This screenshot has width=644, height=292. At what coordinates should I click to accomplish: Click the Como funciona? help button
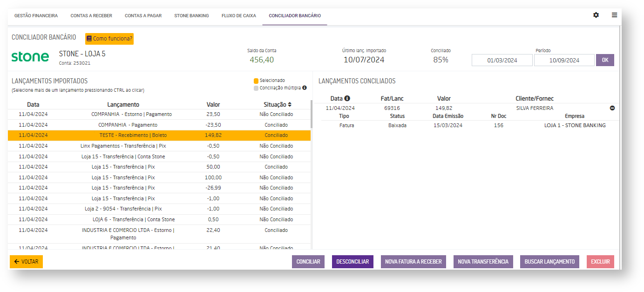click(x=109, y=39)
